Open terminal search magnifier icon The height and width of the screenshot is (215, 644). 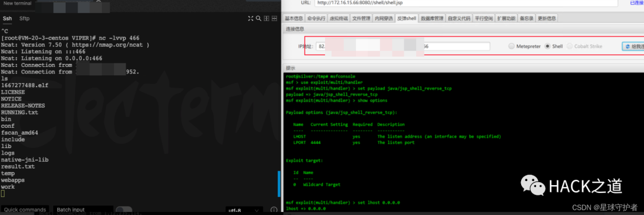(258, 19)
